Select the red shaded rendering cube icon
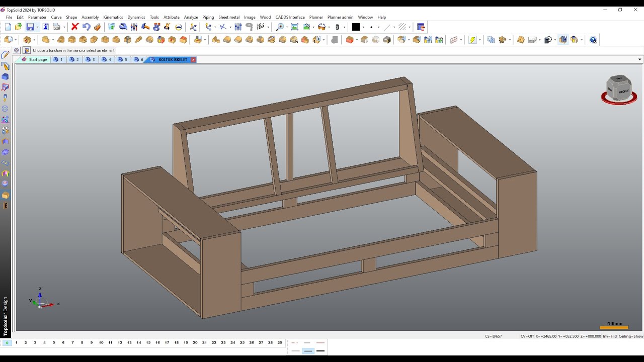The width and height of the screenshot is (644, 362). (349, 40)
